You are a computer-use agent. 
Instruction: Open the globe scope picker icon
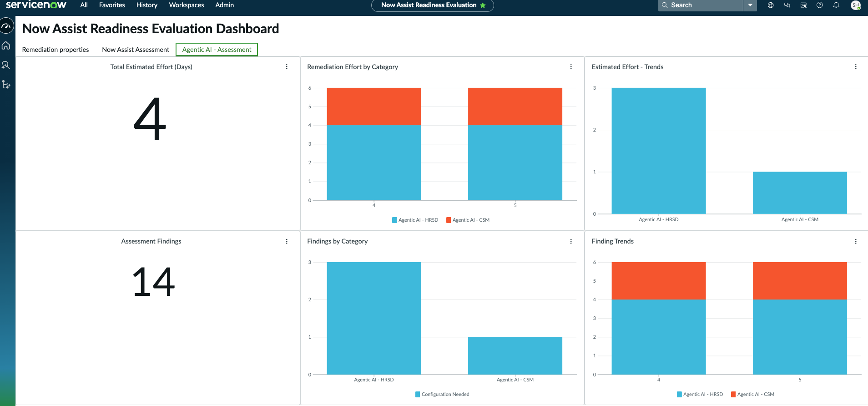[771, 5]
